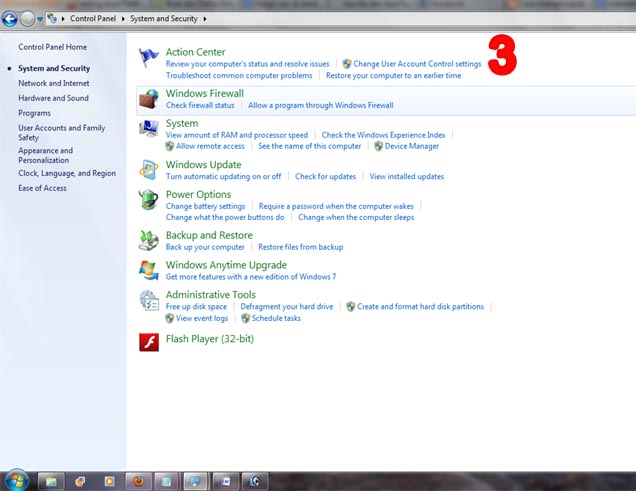
Task: Click the Administrative Tools gear icon
Action: click(x=148, y=300)
